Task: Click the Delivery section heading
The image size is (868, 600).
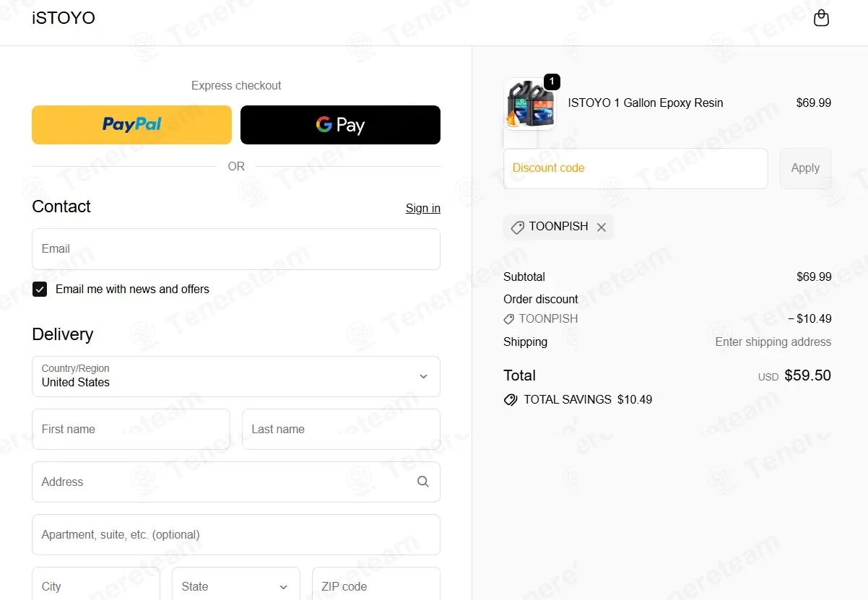Action: (x=63, y=334)
